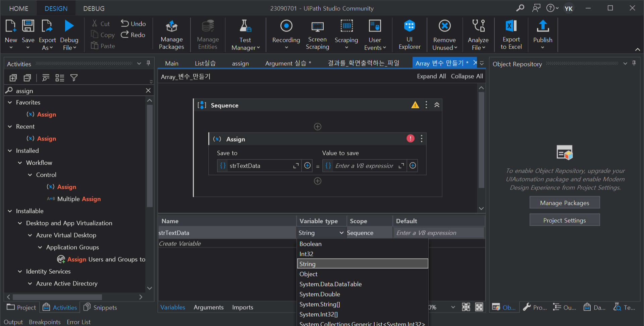Click Collapse All link

pyautogui.click(x=467, y=76)
